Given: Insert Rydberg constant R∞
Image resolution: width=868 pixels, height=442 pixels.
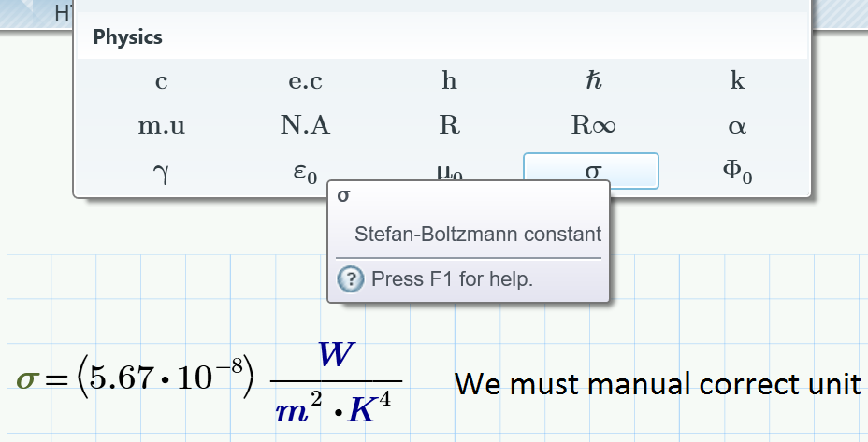Looking at the screenshot, I should point(593,125).
